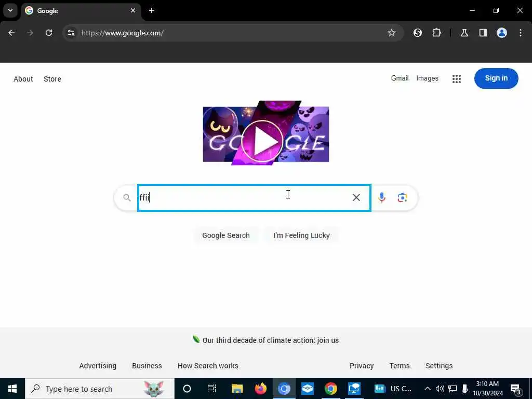Screen dimensions: 532x399
Task: Open the Extensions puzzle icon
Action: 436,33
